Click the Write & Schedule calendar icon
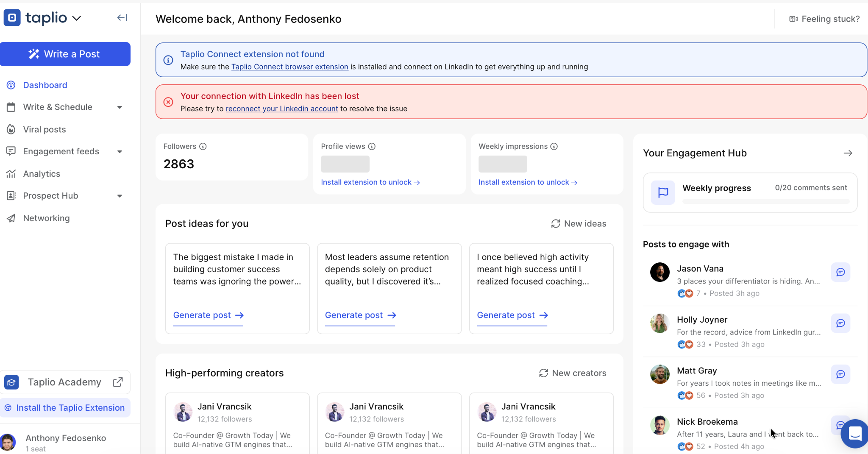This screenshot has width=868, height=454. pos(11,107)
